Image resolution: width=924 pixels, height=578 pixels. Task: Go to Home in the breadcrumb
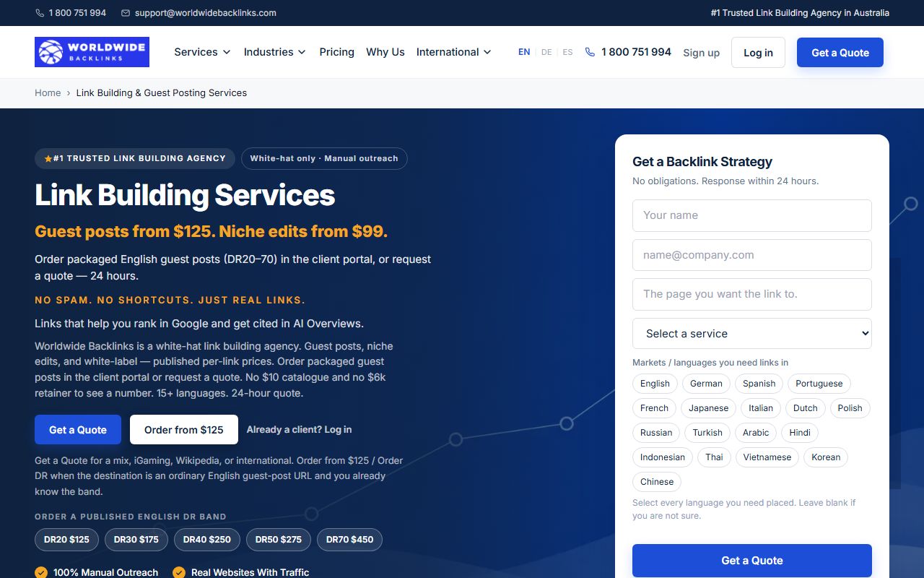point(48,93)
